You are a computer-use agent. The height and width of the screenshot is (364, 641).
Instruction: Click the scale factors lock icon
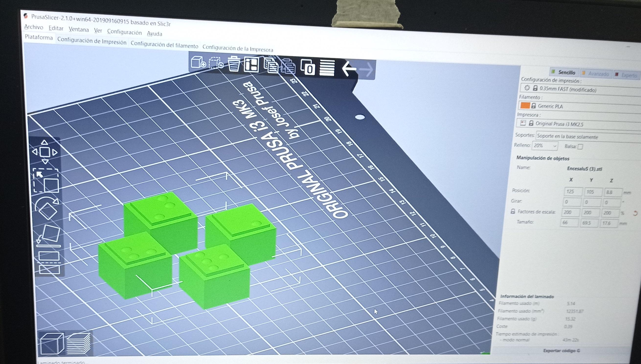(513, 211)
